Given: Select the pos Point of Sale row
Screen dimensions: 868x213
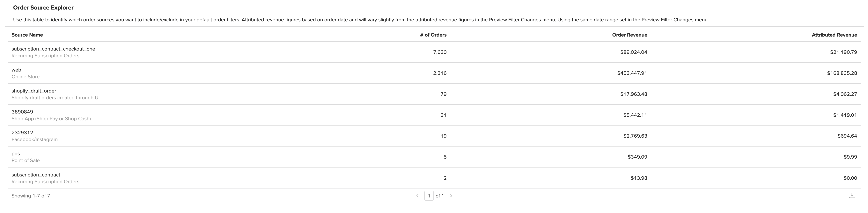Looking at the screenshot, I should click(x=434, y=157).
